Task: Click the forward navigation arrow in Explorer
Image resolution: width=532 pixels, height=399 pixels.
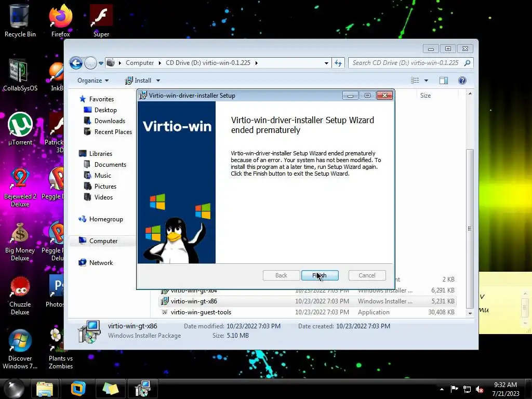Action: [90, 63]
